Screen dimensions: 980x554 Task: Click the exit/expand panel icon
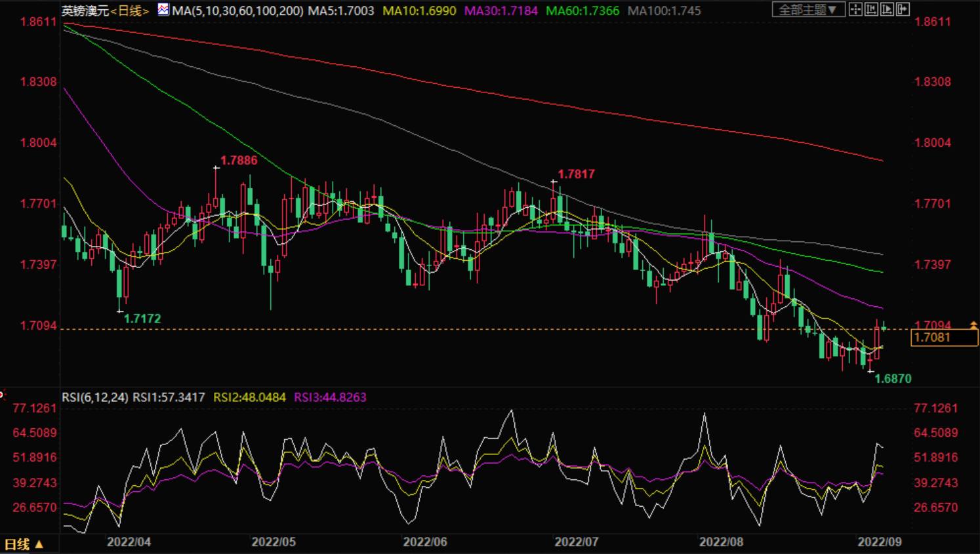[x=903, y=9]
